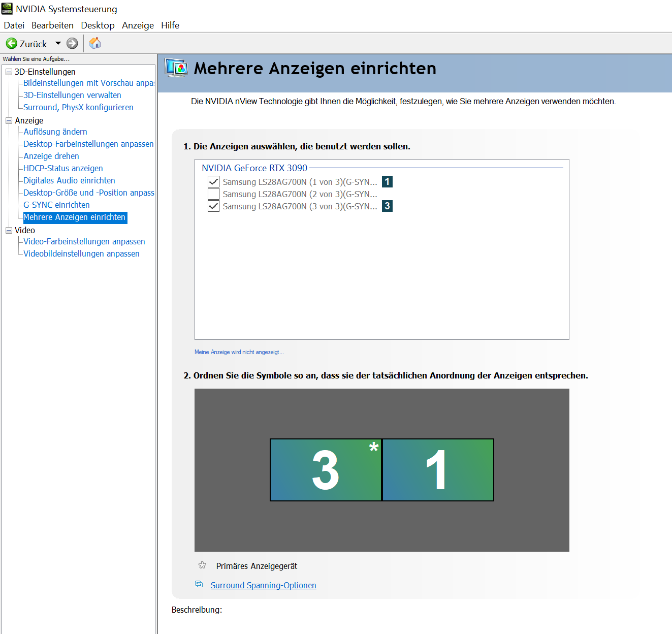Select display 3 thumbnail in arrangement
Viewport: 672px width, 634px height.
click(x=326, y=470)
